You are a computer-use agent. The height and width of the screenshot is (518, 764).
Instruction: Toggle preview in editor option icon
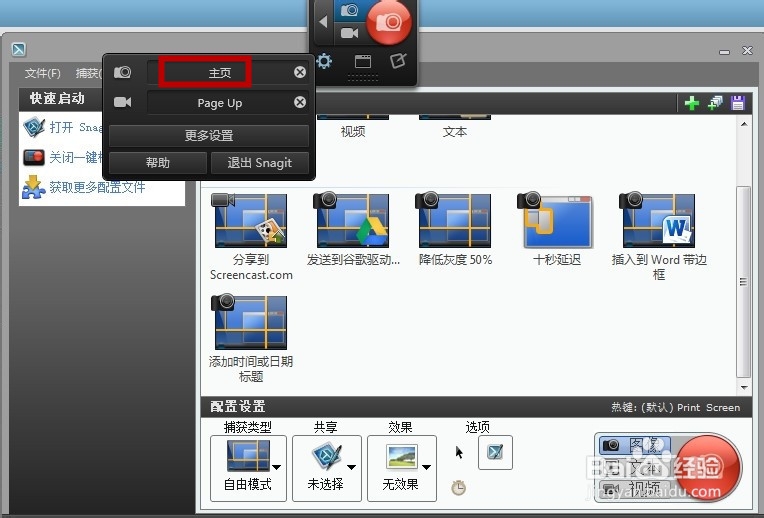point(495,452)
